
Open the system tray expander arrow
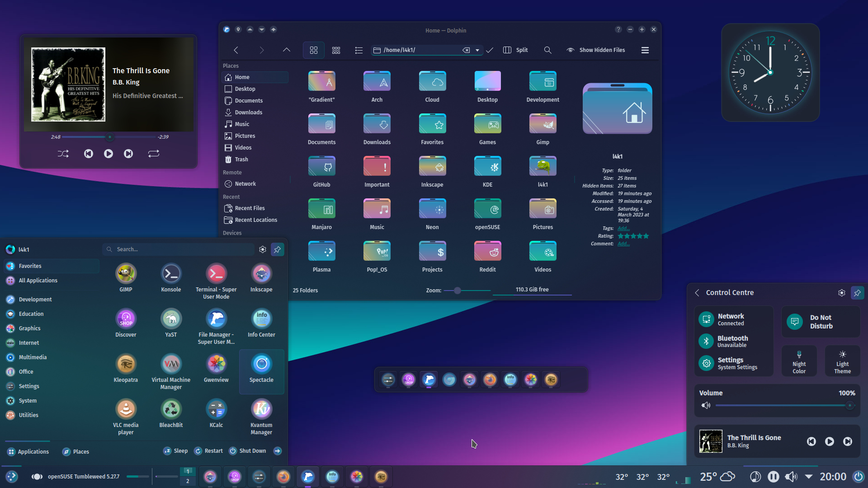pos(809,476)
